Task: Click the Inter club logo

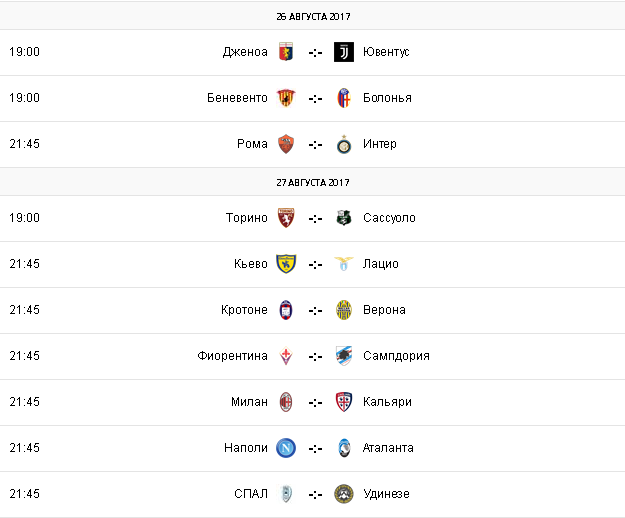Action: [344, 144]
